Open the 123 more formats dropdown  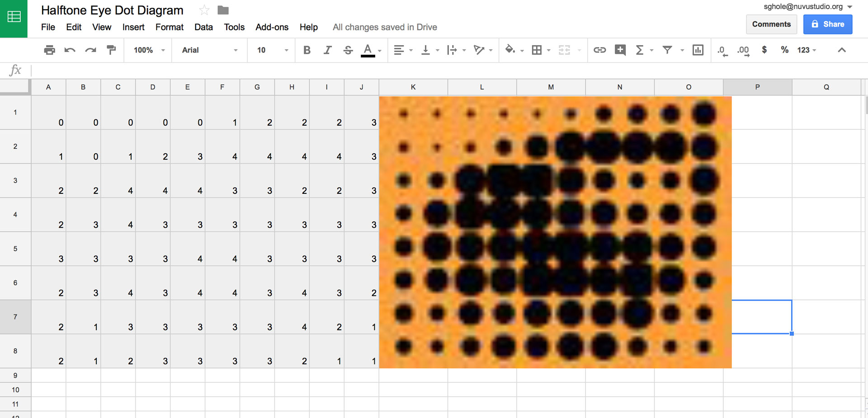point(807,50)
